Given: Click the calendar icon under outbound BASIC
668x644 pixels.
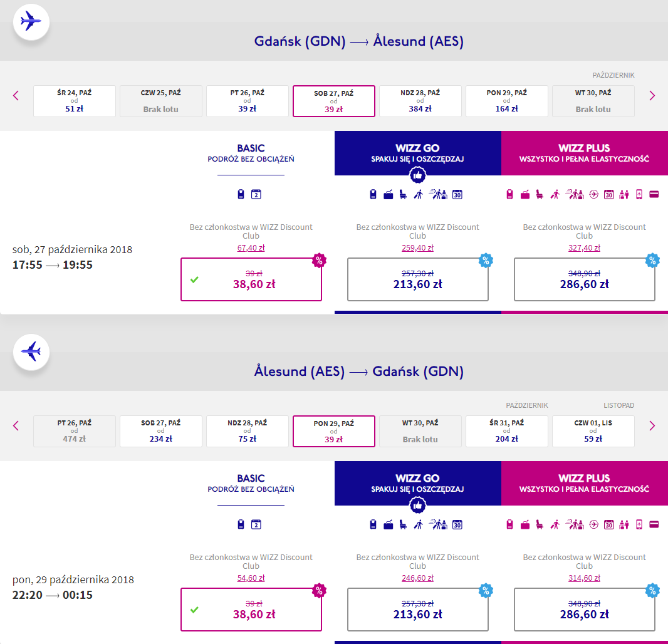Looking at the screenshot, I should (256, 195).
